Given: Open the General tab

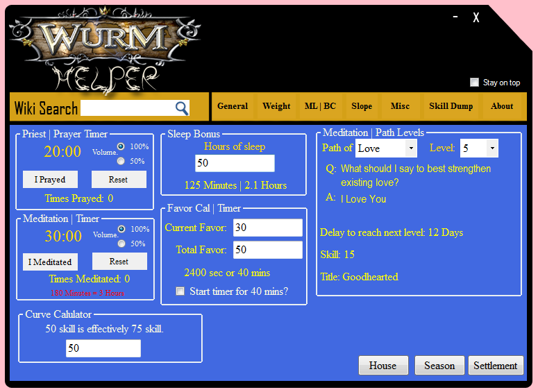Looking at the screenshot, I should click(x=233, y=106).
